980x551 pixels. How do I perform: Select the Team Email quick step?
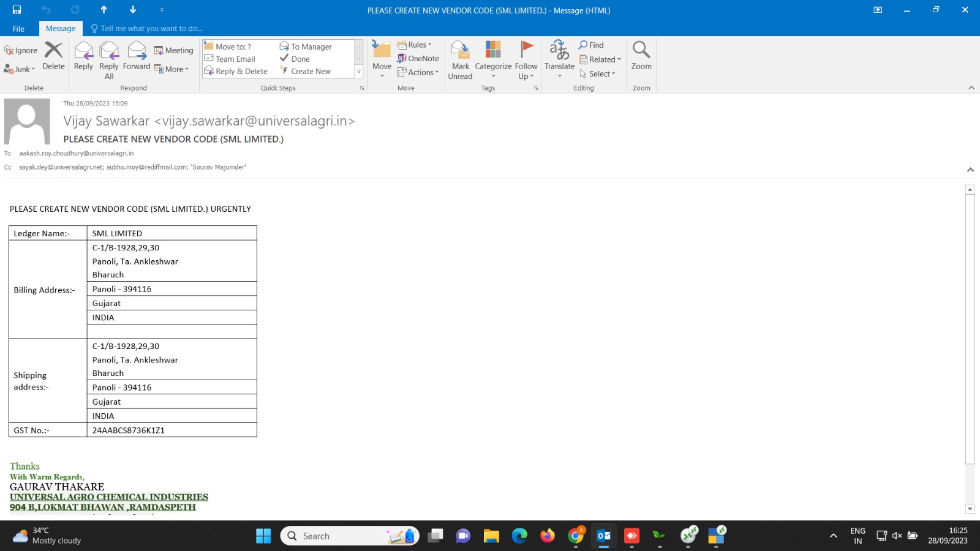pos(235,59)
